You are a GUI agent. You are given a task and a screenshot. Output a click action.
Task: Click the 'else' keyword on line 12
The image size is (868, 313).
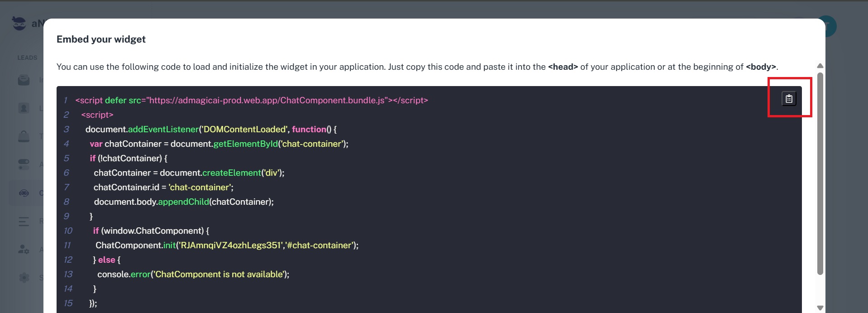pos(107,260)
